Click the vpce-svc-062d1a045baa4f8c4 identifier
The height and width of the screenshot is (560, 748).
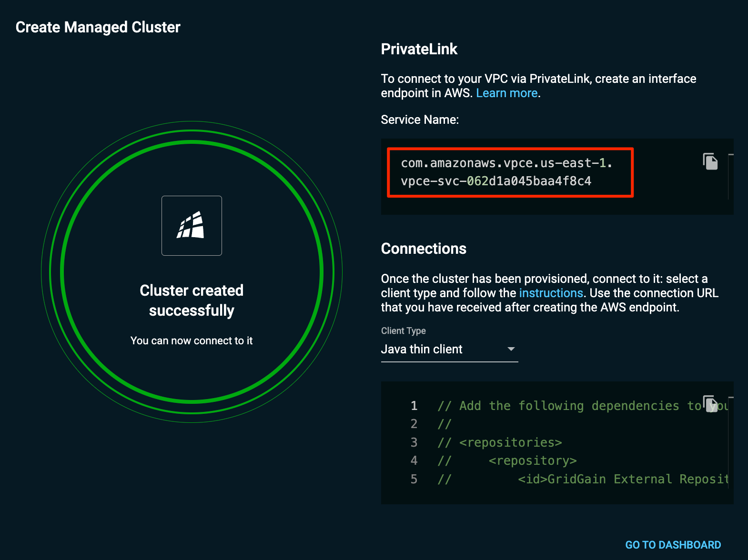[x=496, y=181]
